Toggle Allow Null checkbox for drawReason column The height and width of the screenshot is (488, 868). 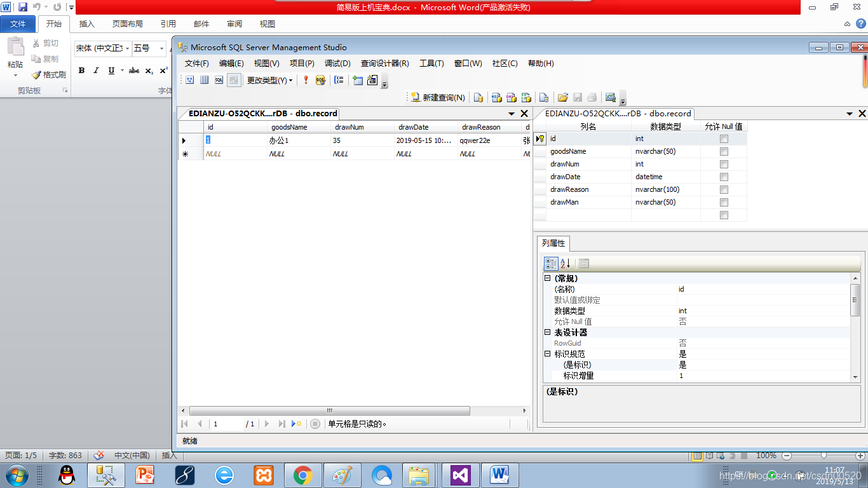point(724,189)
